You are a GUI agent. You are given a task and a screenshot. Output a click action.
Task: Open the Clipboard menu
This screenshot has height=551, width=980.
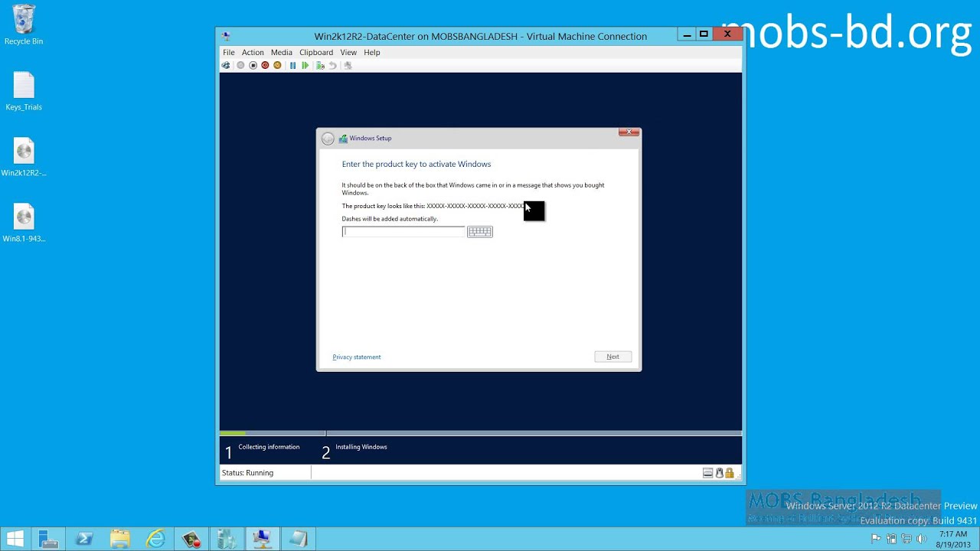[316, 53]
